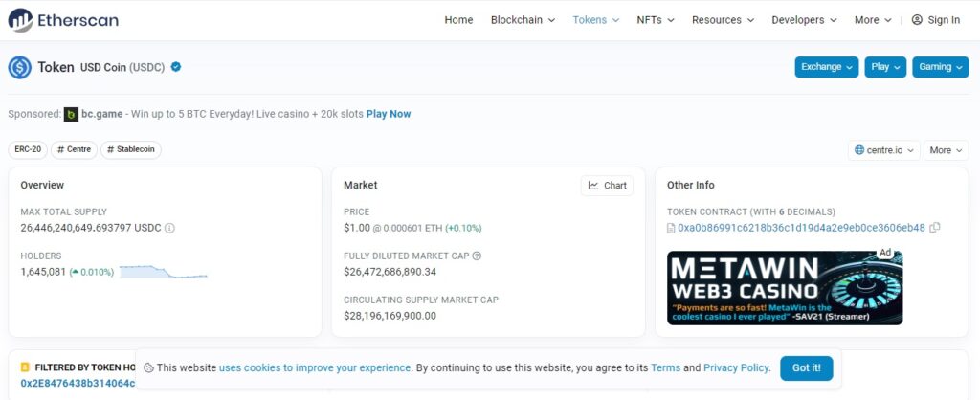
Task: Click the holders sparkline chart
Action: click(x=163, y=272)
